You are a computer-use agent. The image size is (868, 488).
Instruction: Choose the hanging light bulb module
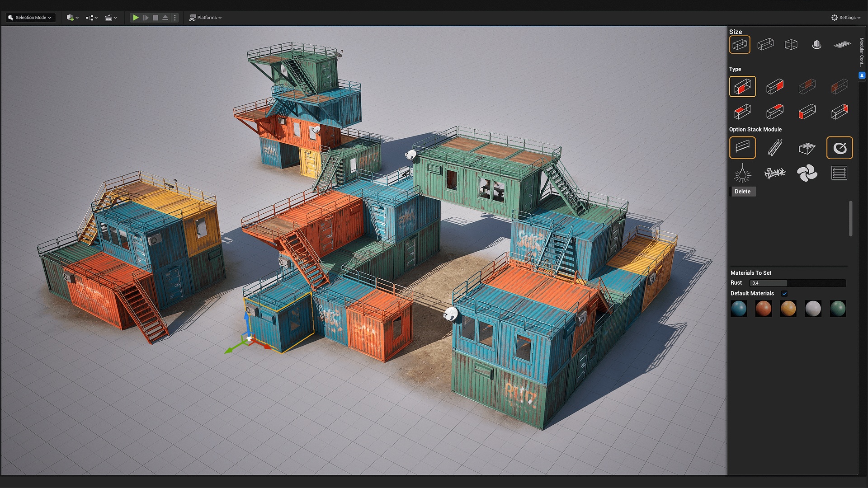[743, 173]
